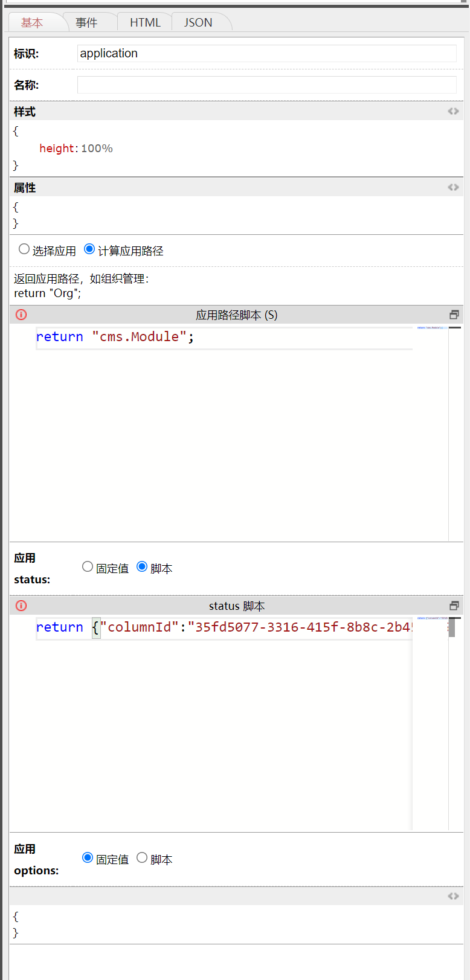Viewport: 470px width, 980px height.
Task: Click info icon on 应用路径脚本 header
Action: (21, 315)
